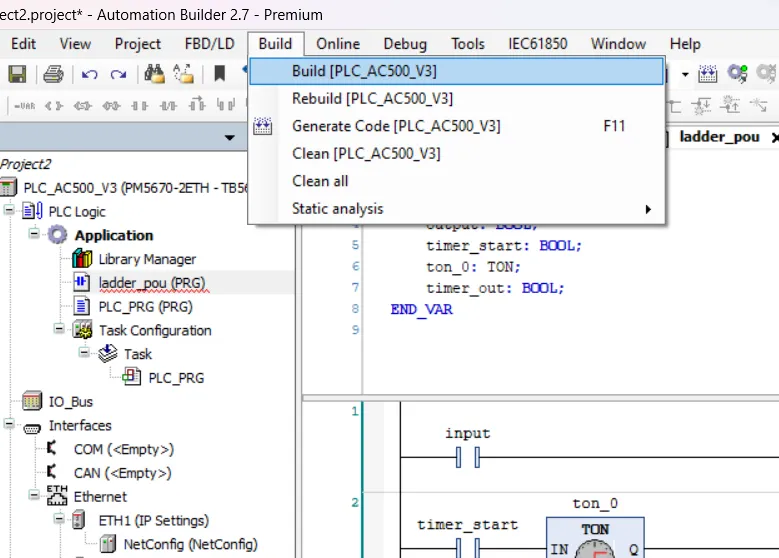The height and width of the screenshot is (558, 779).
Task: Click the timer_start contact in network 2
Action: click(x=467, y=548)
